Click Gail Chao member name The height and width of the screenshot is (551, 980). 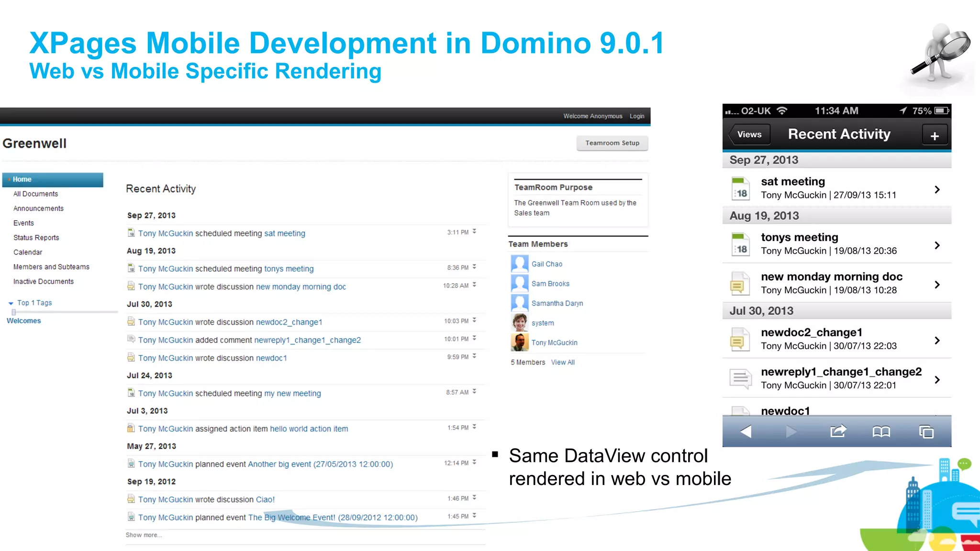547,264
